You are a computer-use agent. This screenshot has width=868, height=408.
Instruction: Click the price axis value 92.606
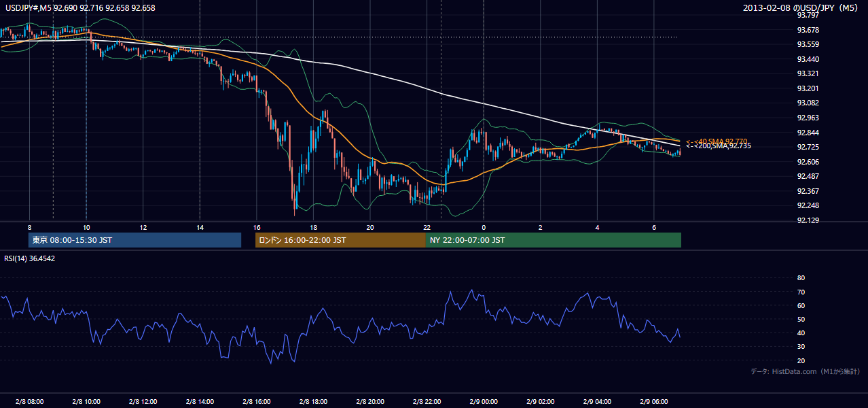click(808, 162)
